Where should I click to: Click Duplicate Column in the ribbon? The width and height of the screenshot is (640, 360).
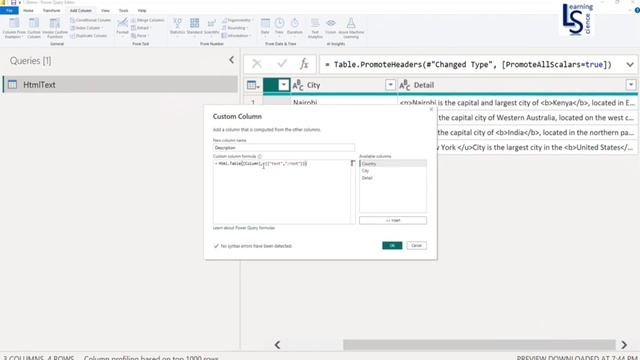pos(89,36)
